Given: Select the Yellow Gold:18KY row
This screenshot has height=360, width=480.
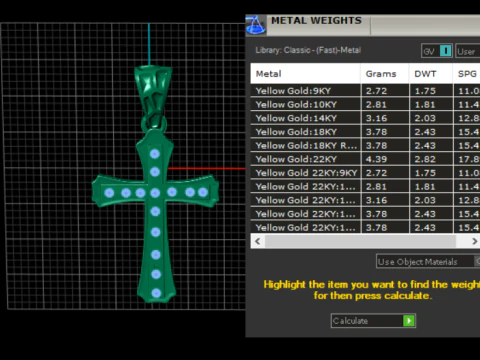Looking at the screenshot, I should tap(365, 132).
